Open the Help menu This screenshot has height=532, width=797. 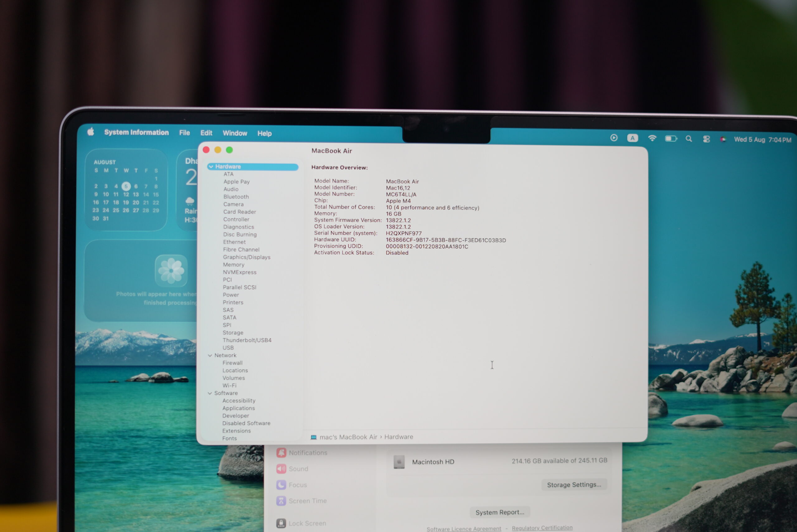click(x=264, y=134)
